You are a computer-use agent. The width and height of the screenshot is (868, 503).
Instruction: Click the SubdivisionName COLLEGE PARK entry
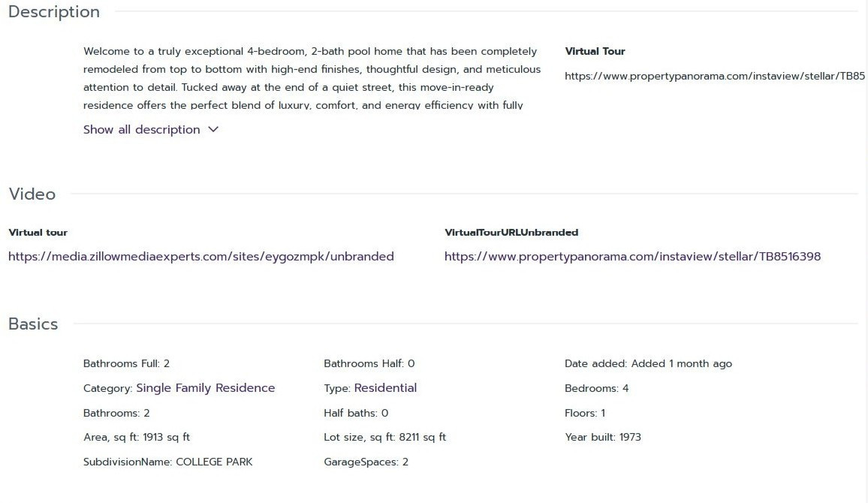pyautogui.click(x=167, y=462)
